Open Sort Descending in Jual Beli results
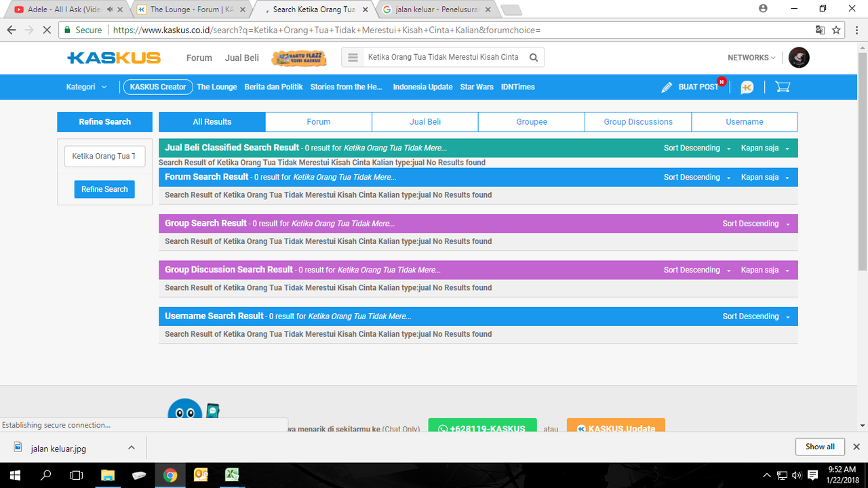868x488 pixels. pyautogui.click(x=697, y=148)
